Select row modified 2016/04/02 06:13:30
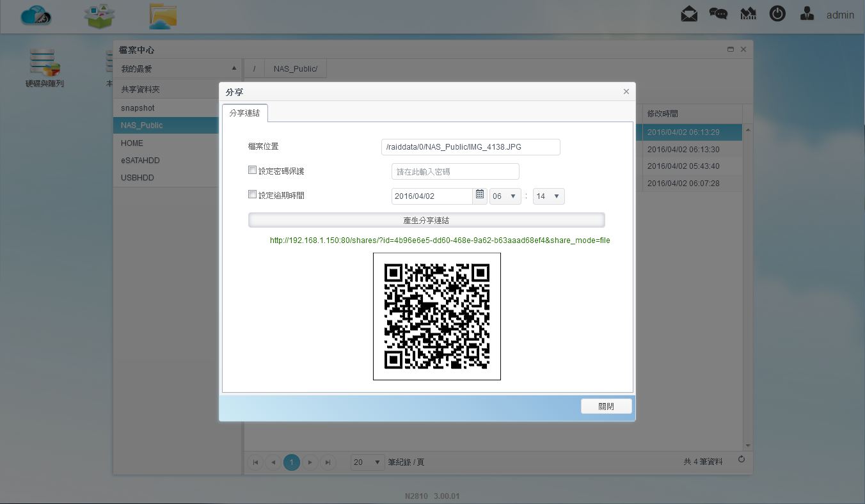 [x=692, y=149]
